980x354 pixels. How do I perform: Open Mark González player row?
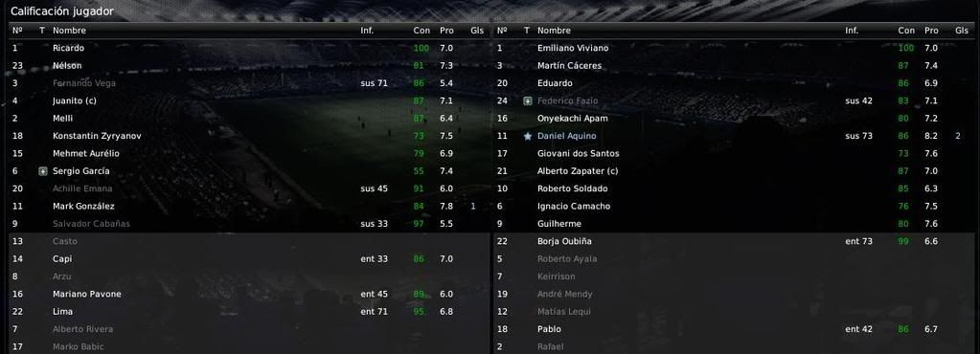point(249,206)
